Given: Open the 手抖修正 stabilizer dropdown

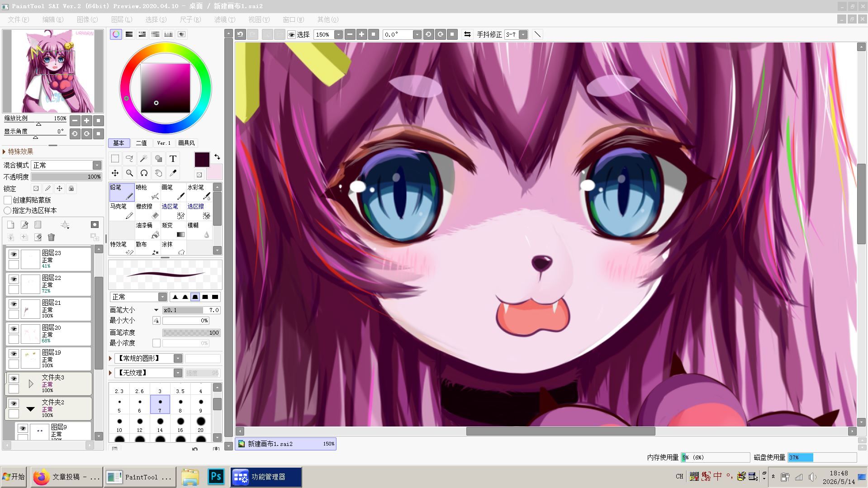Looking at the screenshot, I should click(516, 34).
